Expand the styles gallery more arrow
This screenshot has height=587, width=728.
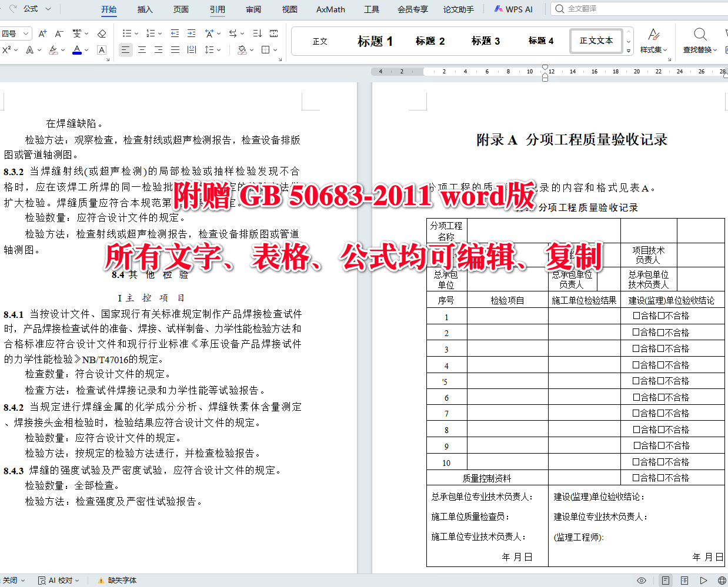click(x=629, y=51)
